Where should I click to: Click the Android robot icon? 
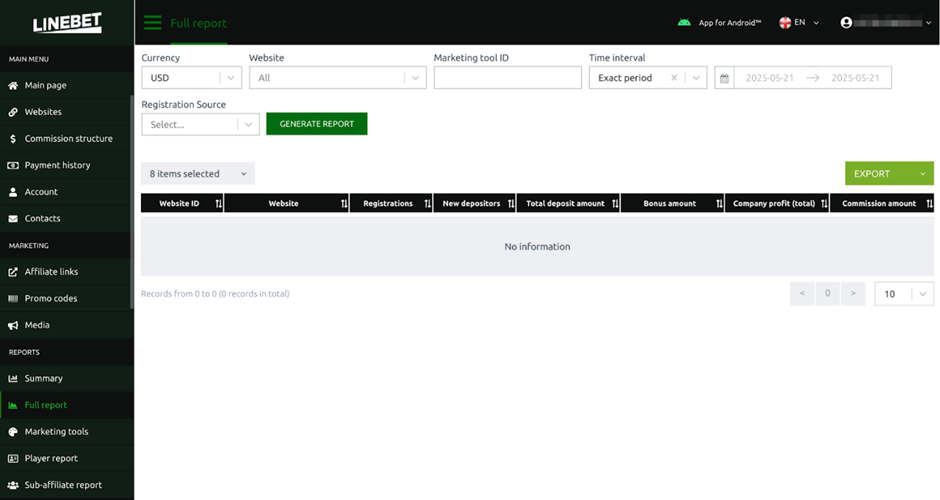tap(684, 23)
